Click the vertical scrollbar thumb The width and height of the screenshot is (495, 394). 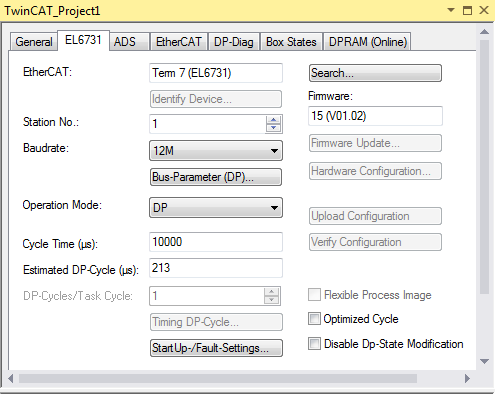[x=485, y=167]
